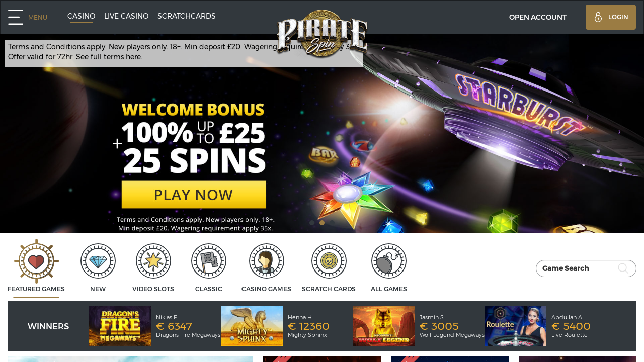Image resolution: width=644 pixels, height=362 pixels.
Task: Choose the New diamond icon
Action: pyautogui.click(x=98, y=261)
